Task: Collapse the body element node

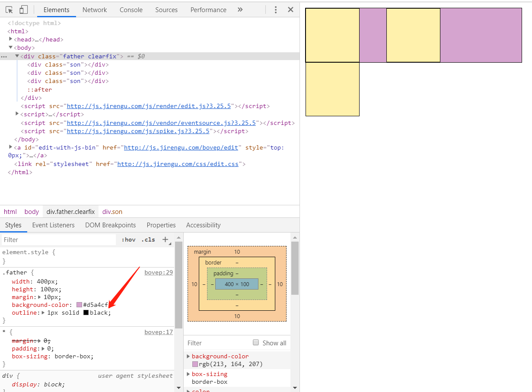Action: tap(11, 48)
